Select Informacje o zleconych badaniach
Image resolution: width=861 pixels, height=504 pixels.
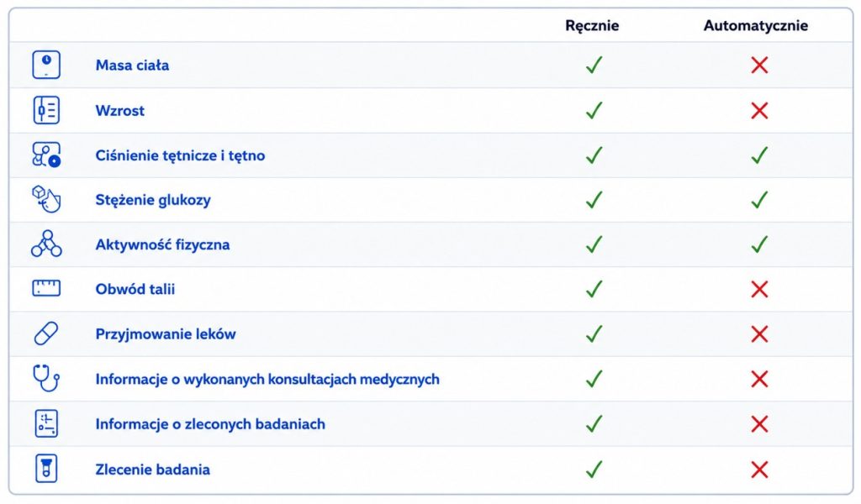pos(210,424)
